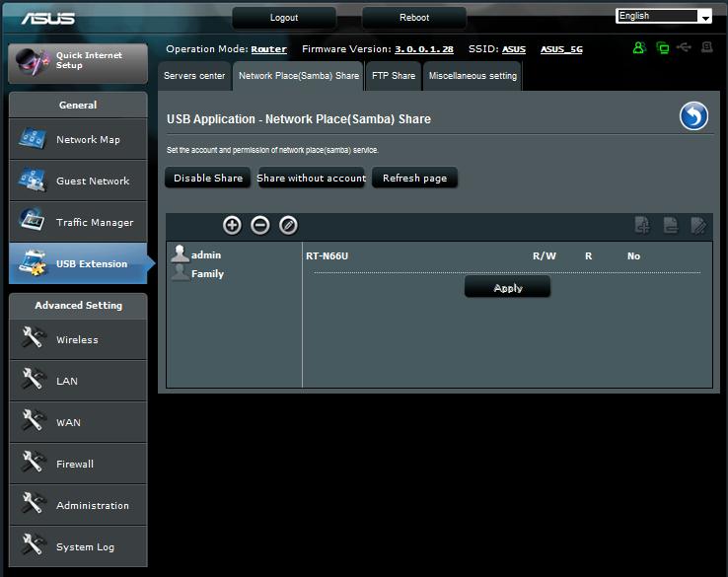Click the ASUS_5G SSID link

click(561, 49)
